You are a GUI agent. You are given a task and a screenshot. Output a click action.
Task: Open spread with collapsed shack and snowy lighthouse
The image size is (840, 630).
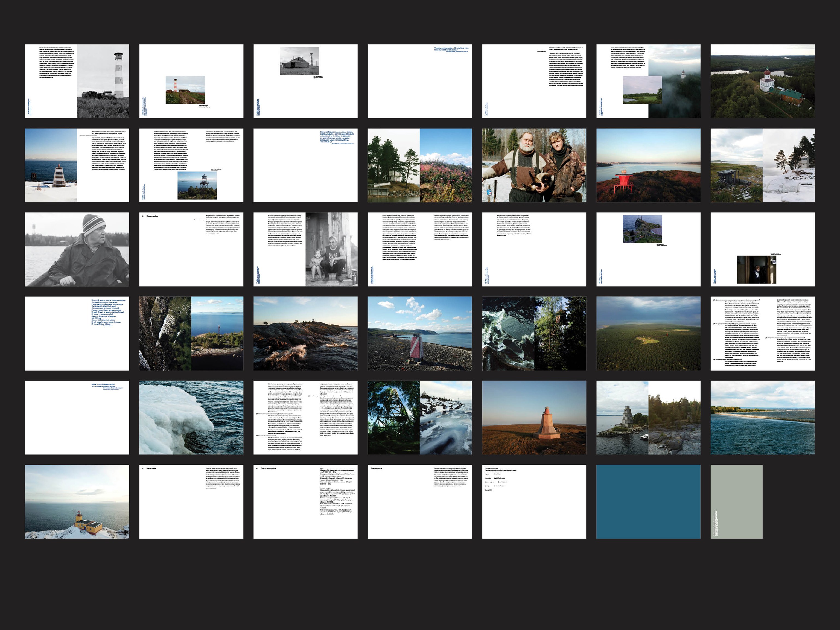(x=763, y=165)
